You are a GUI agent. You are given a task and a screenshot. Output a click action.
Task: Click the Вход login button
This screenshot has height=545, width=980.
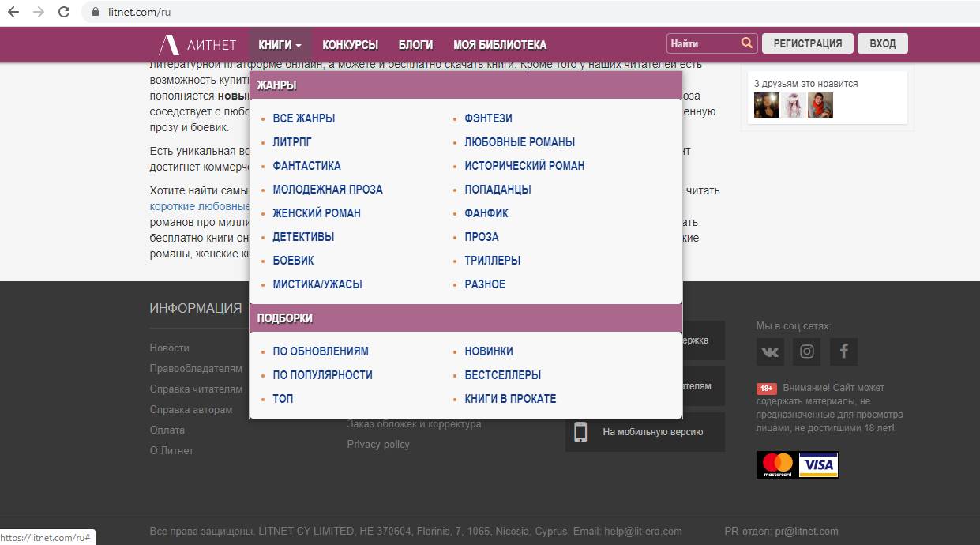pos(882,43)
